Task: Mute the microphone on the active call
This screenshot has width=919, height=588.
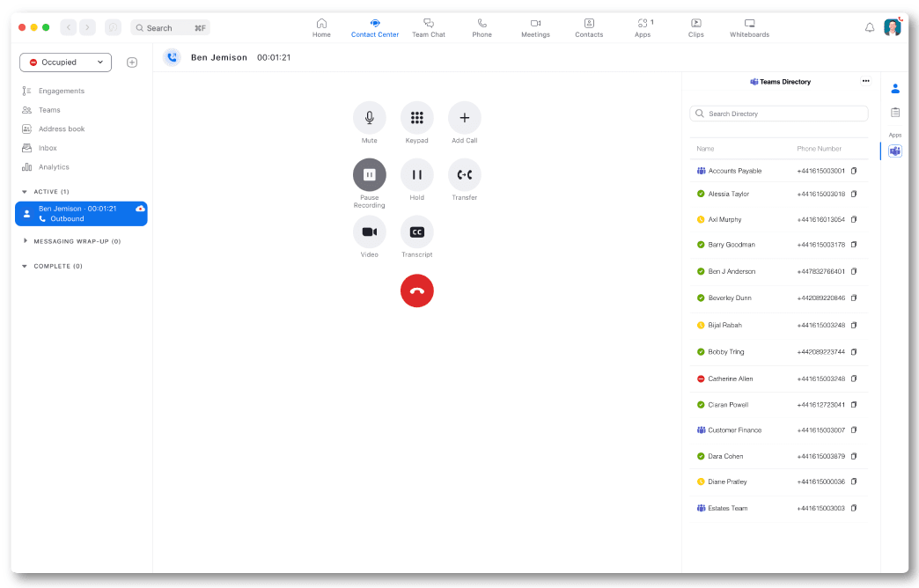Action: click(370, 117)
